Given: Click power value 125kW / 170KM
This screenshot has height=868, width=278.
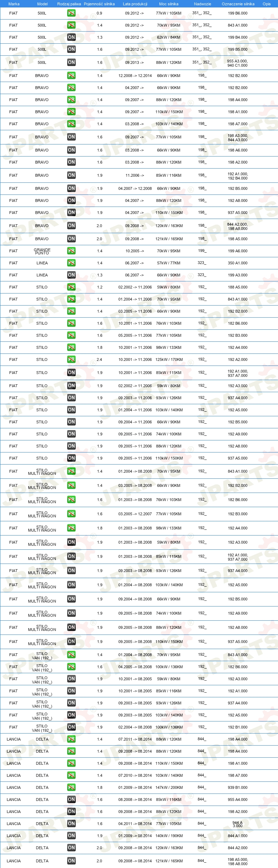Looking at the screenshot, I should tap(169, 359).
